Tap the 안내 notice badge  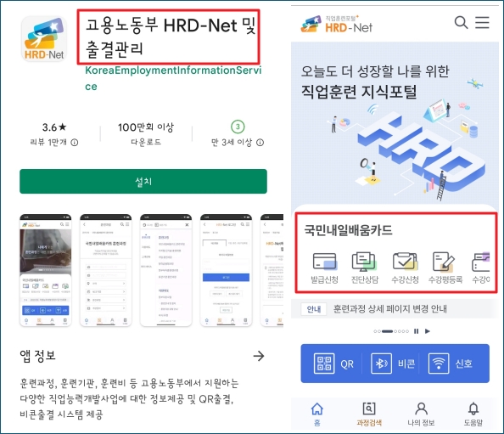click(314, 309)
